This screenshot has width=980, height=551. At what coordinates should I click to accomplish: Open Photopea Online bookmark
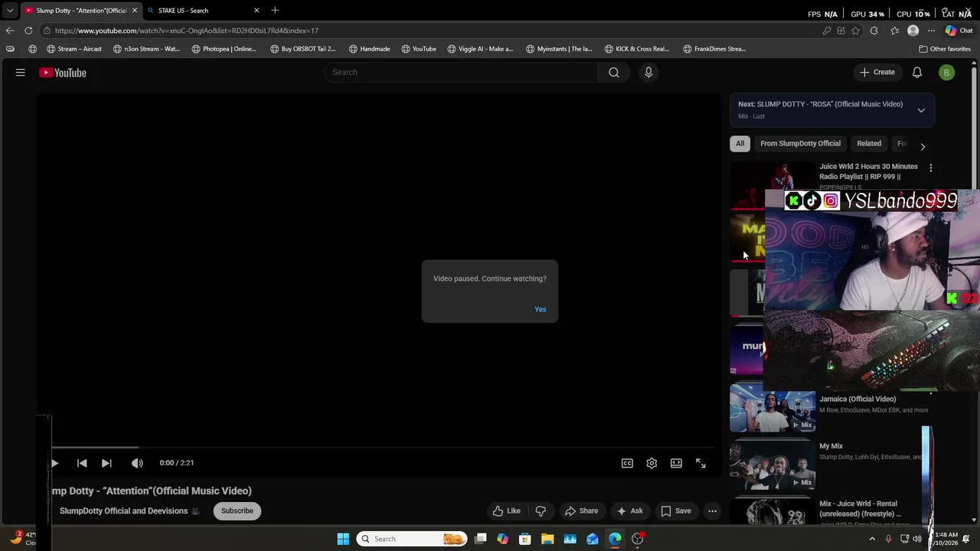tap(224, 49)
